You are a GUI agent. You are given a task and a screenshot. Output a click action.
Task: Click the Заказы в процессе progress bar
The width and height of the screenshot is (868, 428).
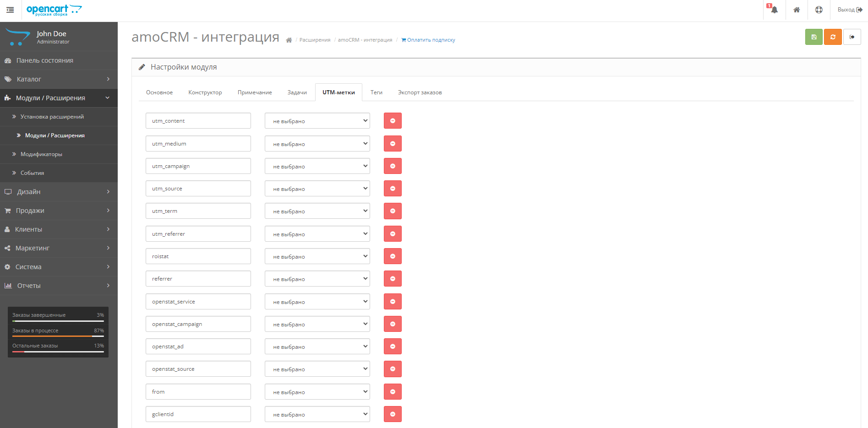[x=58, y=335]
